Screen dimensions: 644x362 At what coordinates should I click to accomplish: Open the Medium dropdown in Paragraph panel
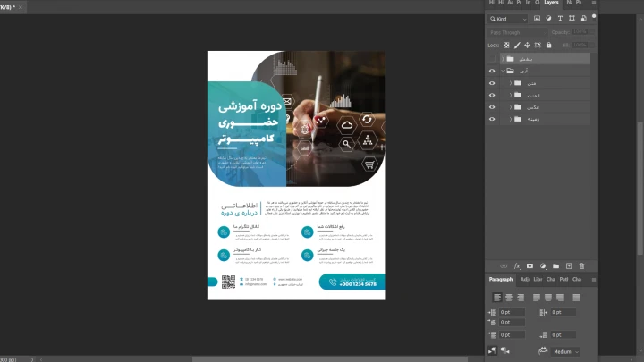[x=564, y=351]
